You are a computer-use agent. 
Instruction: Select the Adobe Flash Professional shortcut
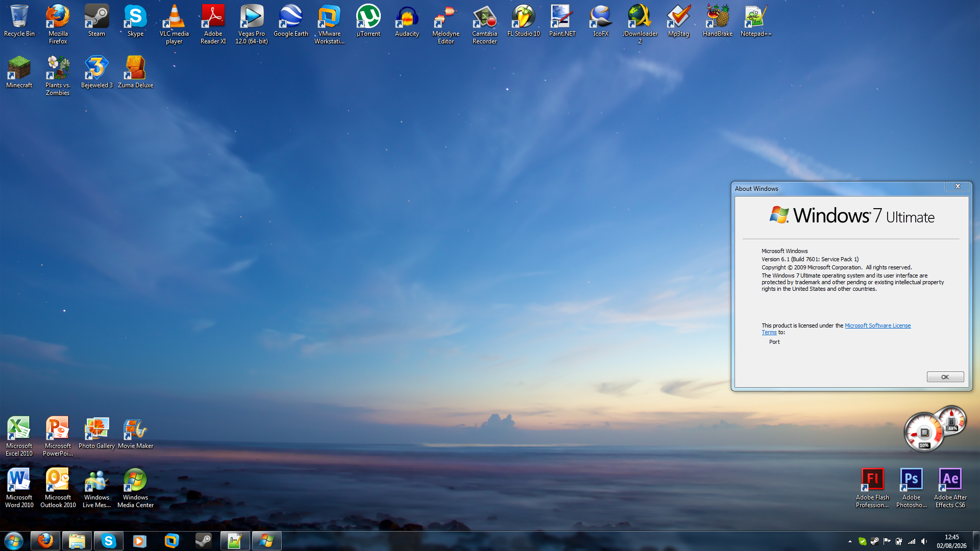873,488
